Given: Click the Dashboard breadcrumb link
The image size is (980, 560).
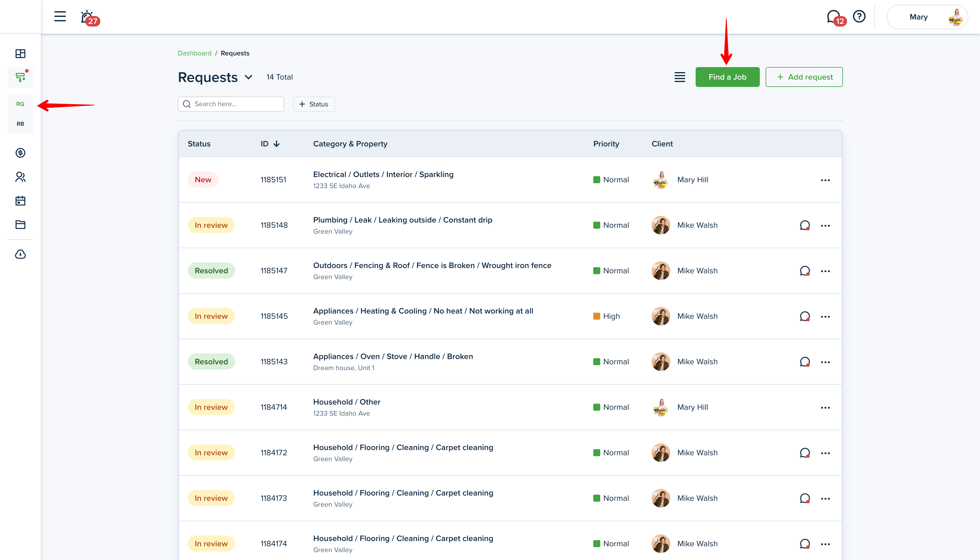Looking at the screenshot, I should 195,53.
